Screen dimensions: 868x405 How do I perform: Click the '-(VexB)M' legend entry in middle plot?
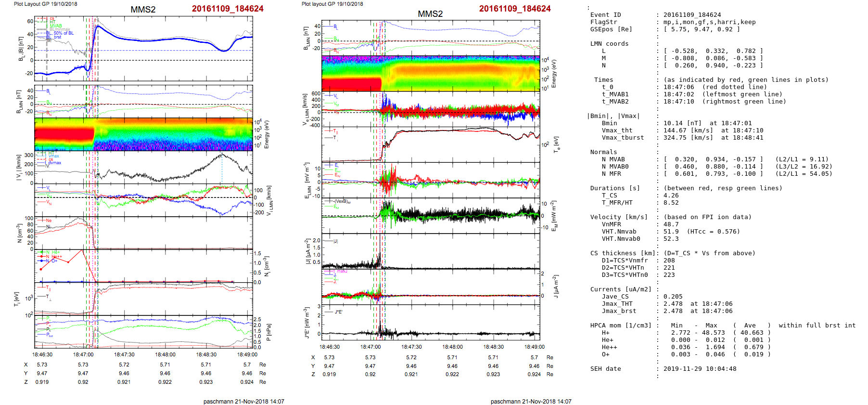[x=342, y=202]
